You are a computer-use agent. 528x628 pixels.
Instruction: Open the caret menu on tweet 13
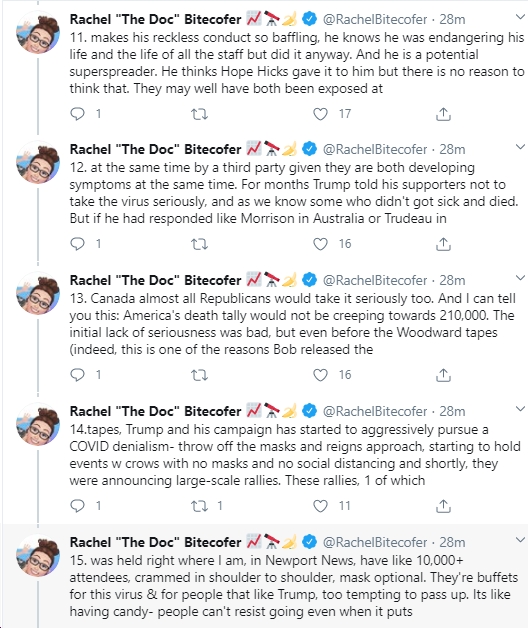pos(520,278)
